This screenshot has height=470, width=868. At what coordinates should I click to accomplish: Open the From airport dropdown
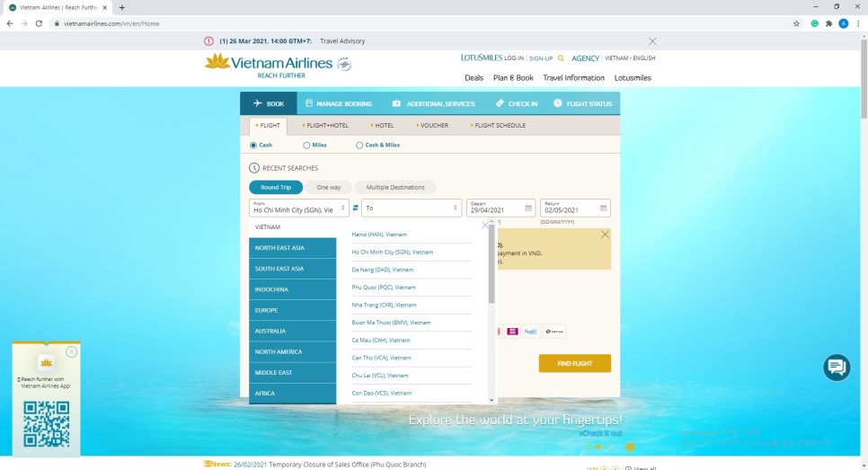tap(299, 208)
